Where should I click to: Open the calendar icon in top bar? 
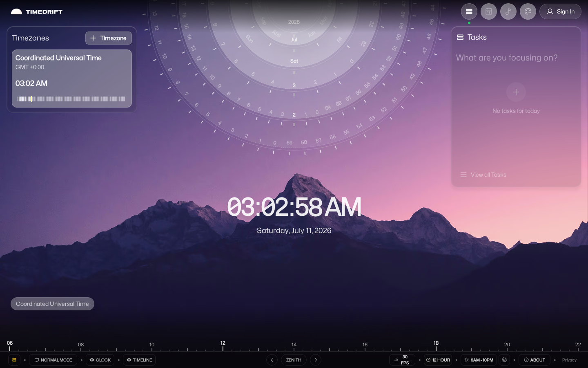coord(489,11)
